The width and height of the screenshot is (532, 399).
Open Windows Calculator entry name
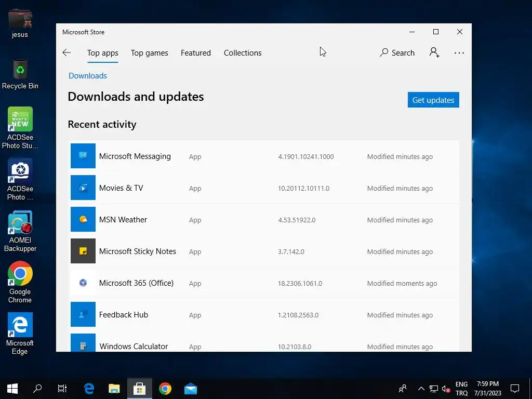(x=134, y=347)
